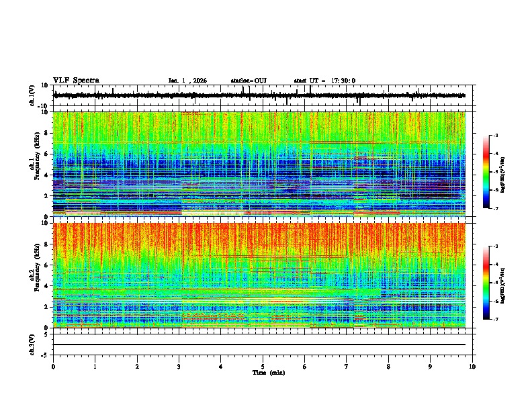
Task: Click the time axis tick label '5'
Action: click(263, 367)
